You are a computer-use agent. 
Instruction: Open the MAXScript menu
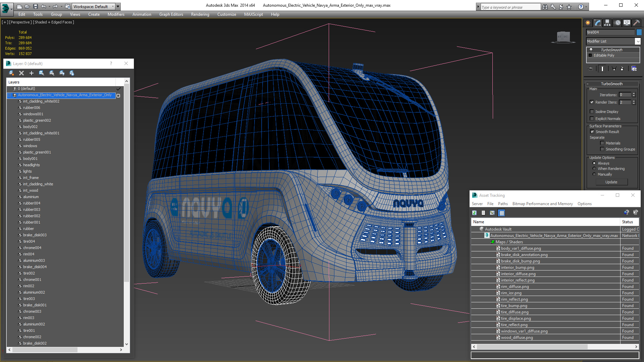(x=253, y=14)
